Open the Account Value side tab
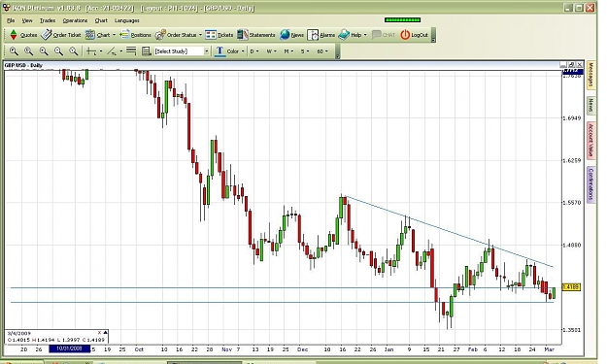Viewport: 607px width, 364px height. click(591, 140)
